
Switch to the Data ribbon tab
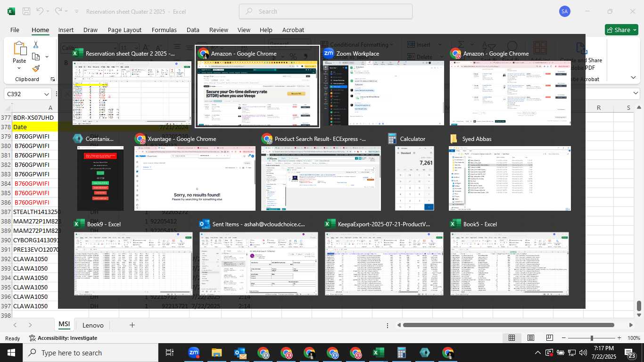[193, 30]
